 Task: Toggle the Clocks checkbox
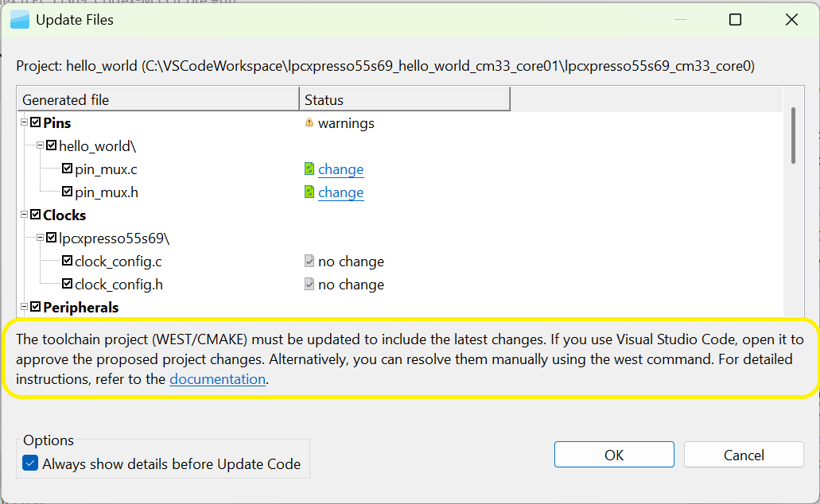(x=35, y=215)
